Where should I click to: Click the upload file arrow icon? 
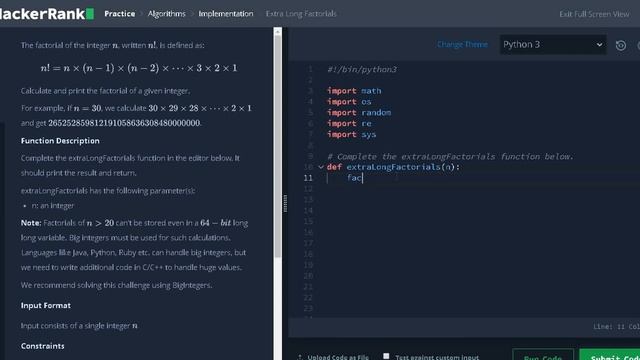click(x=300, y=357)
